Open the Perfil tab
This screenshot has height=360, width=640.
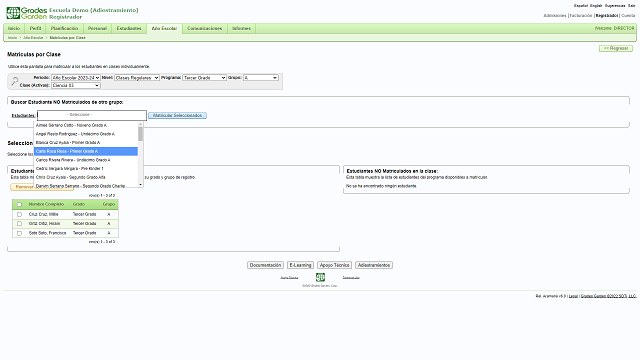(x=36, y=28)
